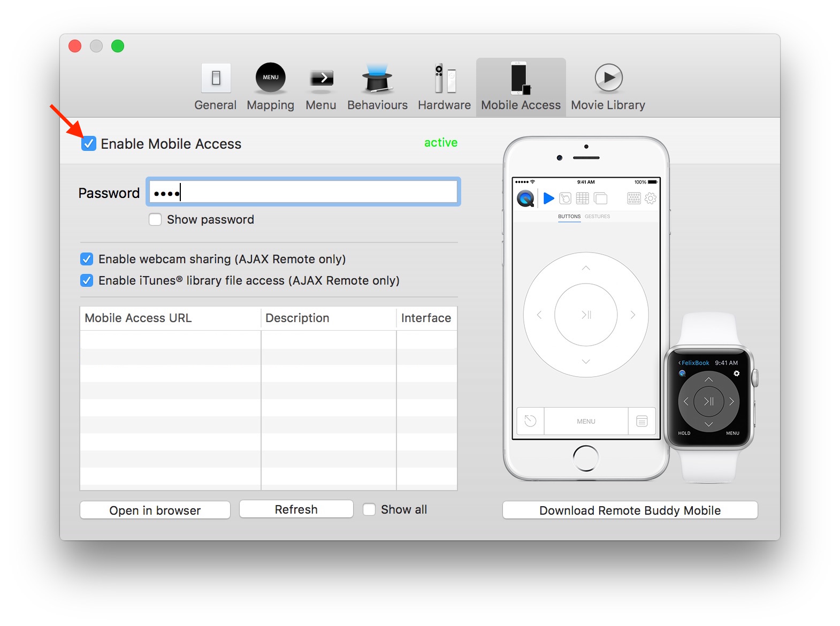The width and height of the screenshot is (840, 626).
Task: Click the Refresh button
Action: click(296, 509)
